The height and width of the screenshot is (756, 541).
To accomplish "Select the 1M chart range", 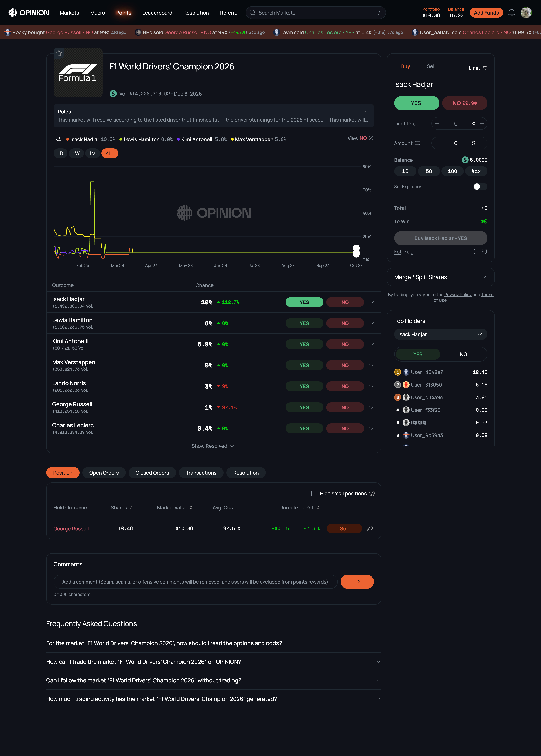I will click(x=93, y=153).
